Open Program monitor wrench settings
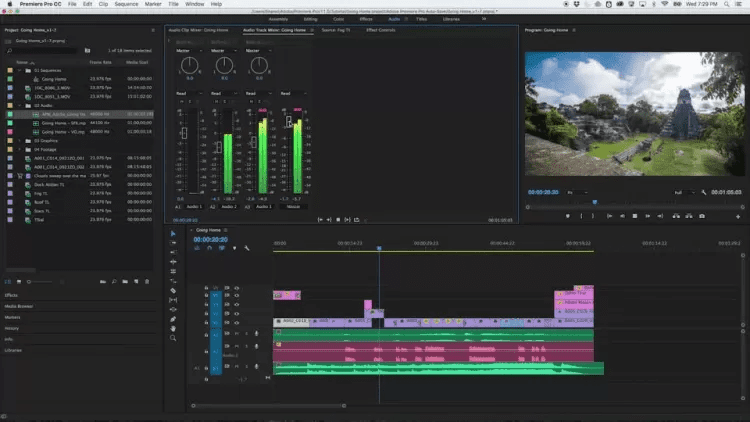The height and width of the screenshot is (422, 750). click(x=704, y=192)
